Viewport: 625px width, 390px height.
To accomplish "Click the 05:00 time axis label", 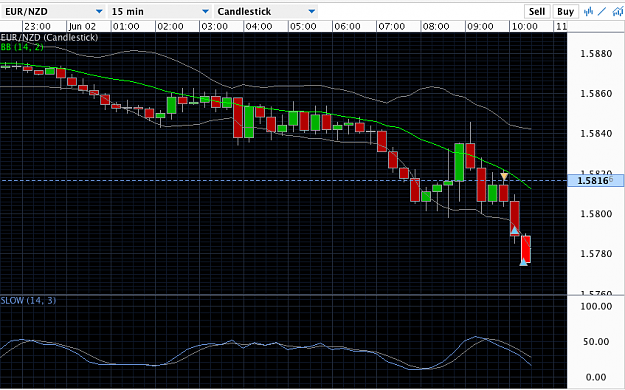I will (x=303, y=27).
